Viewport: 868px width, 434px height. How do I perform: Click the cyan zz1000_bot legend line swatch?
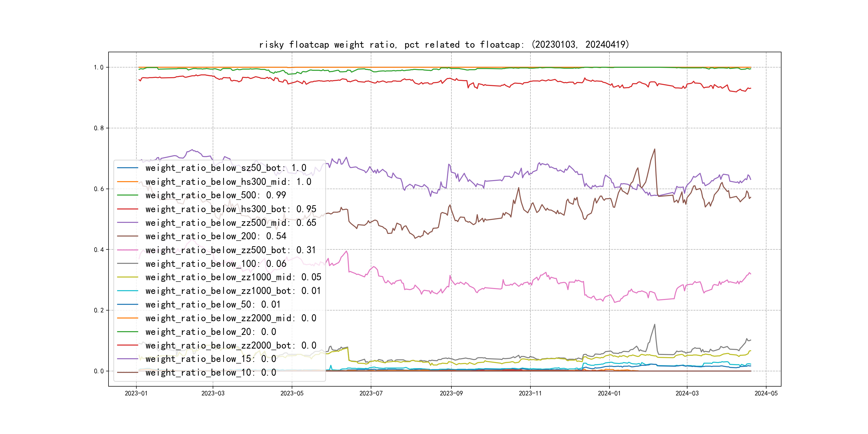127,291
